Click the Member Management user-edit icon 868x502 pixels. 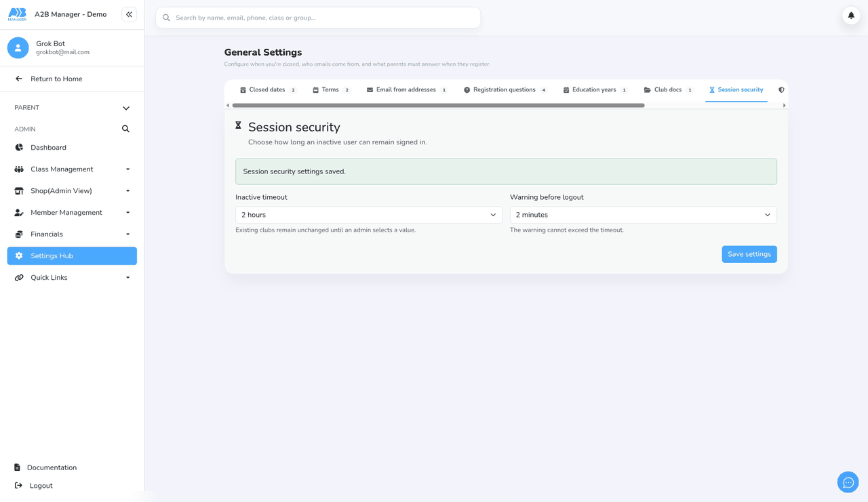click(19, 213)
